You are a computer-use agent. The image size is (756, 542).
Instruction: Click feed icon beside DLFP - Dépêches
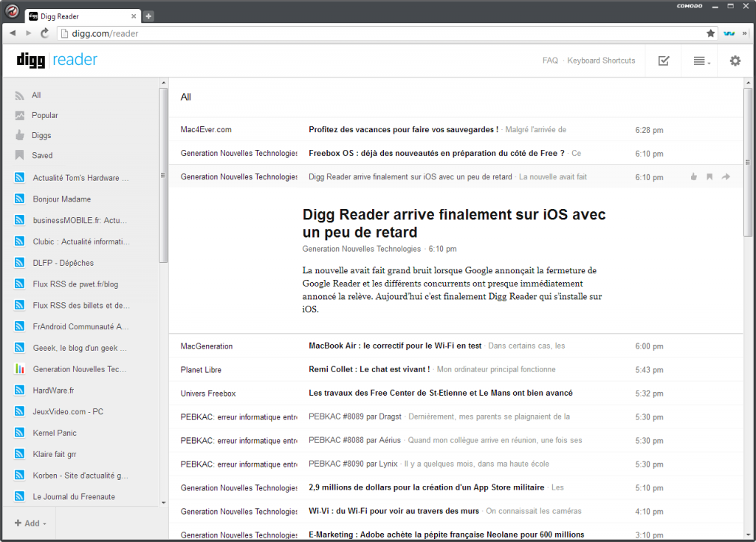20,262
